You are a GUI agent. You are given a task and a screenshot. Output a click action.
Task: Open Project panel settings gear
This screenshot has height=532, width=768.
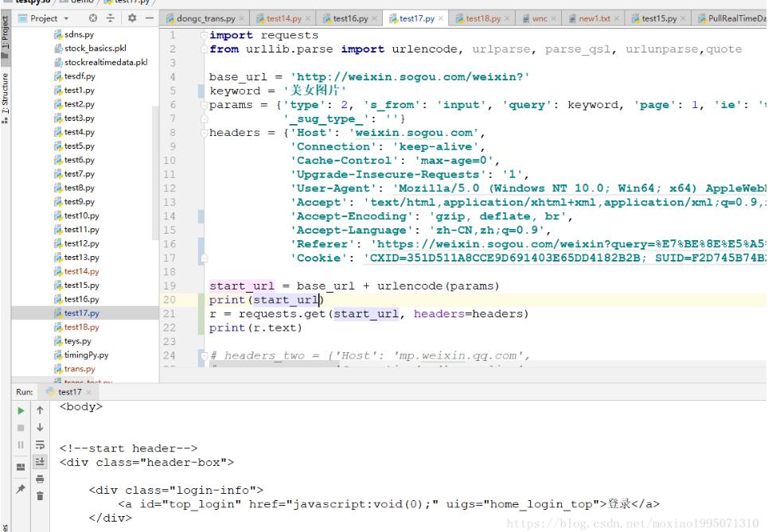click(132, 18)
